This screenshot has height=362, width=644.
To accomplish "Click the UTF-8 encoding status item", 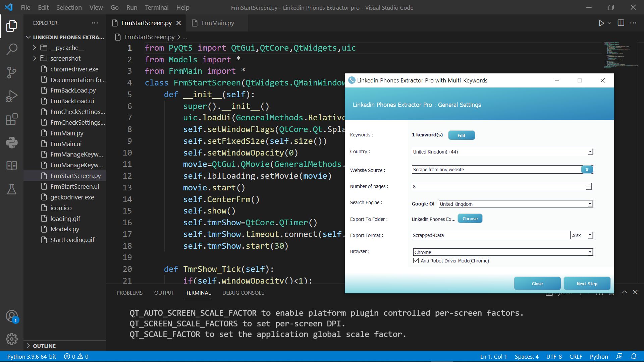I will point(554,357).
